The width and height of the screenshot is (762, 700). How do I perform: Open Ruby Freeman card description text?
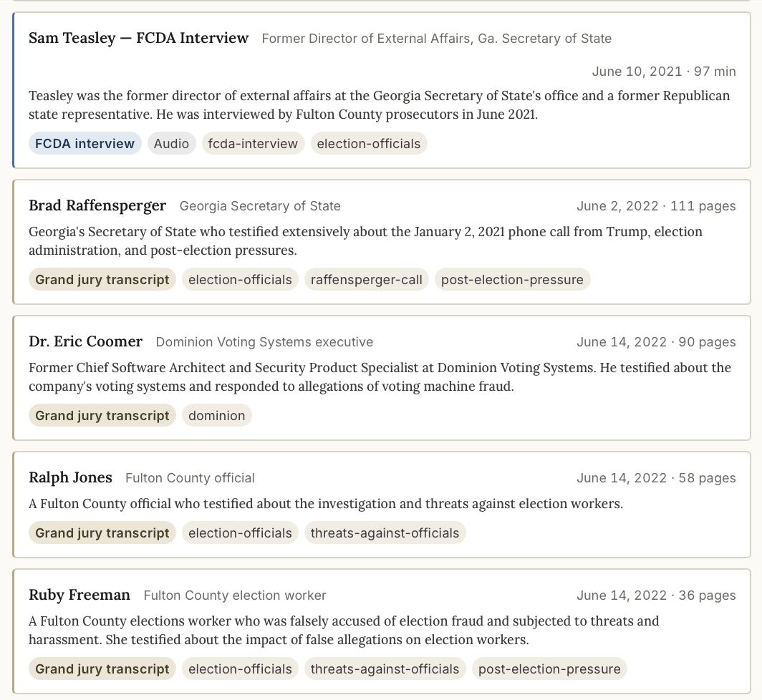tap(344, 630)
